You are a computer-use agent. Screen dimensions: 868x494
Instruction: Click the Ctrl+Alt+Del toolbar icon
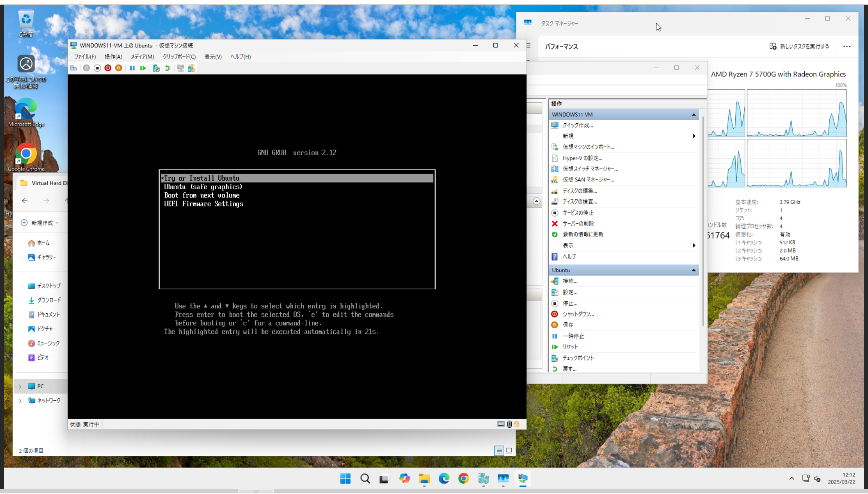73,68
